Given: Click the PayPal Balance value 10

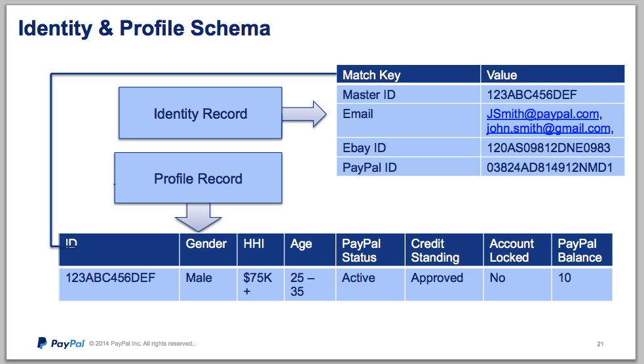Looking at the screenshot, I should (564, 278).
